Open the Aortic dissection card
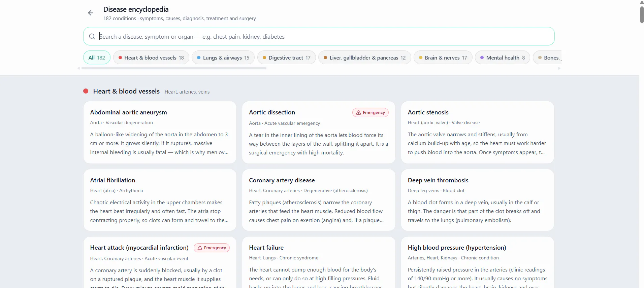Image resolution: width=644 pixels, height=288 pixels. pyautogui.click(x=319, y=133)
